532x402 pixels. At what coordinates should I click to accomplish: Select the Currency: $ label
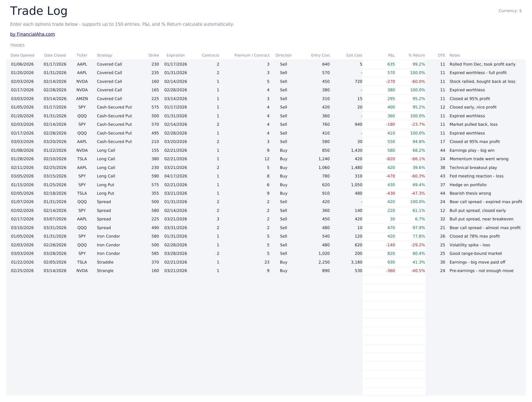coord(510,11)
